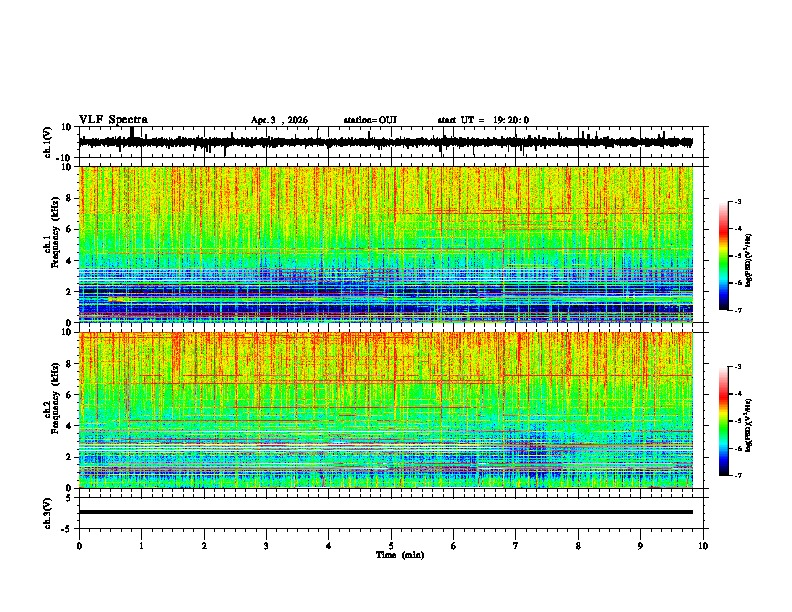Click the ch.2 "Frequency (kHz)" axis label
The image size is (792, 612).
point(55,398)
